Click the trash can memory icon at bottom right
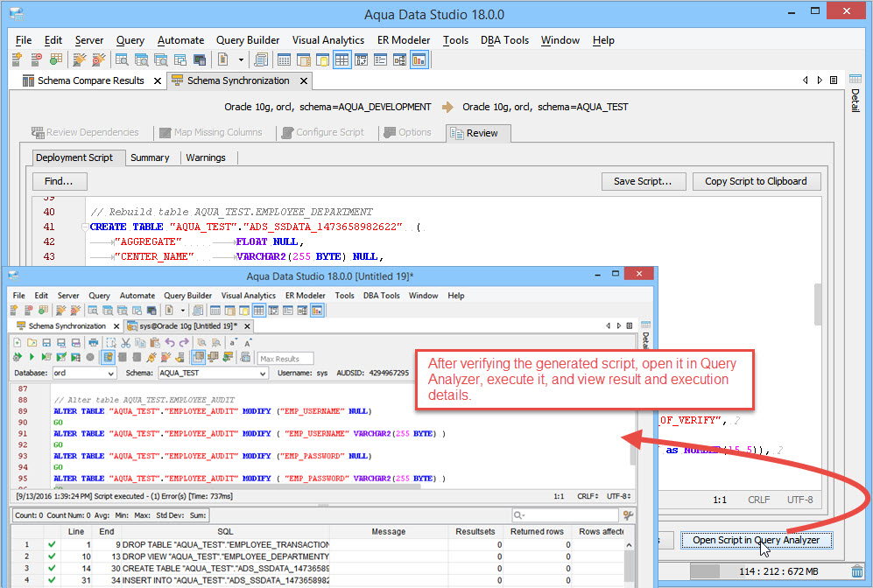 [857, 570]
